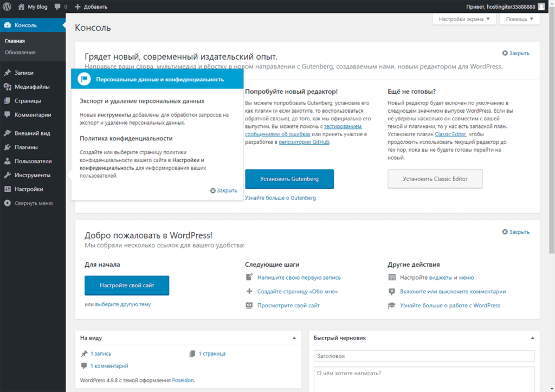Open the меню link in Другие действия
Viewport: 555px width, 392px height.
point(466,278)
